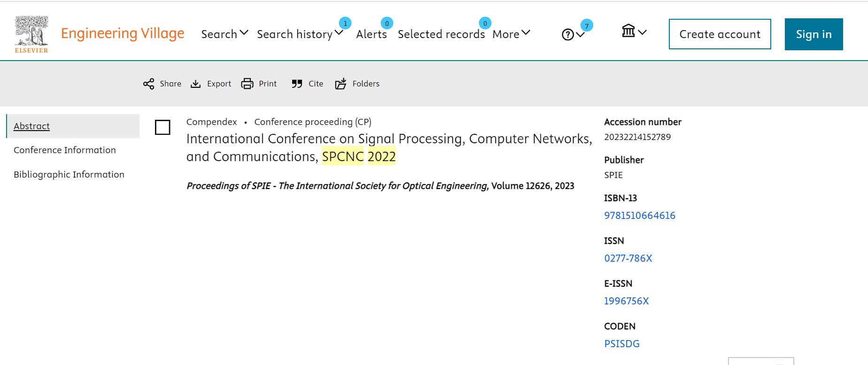
Task: Expand the Search dropdown menu
Action: click(225, 34)
